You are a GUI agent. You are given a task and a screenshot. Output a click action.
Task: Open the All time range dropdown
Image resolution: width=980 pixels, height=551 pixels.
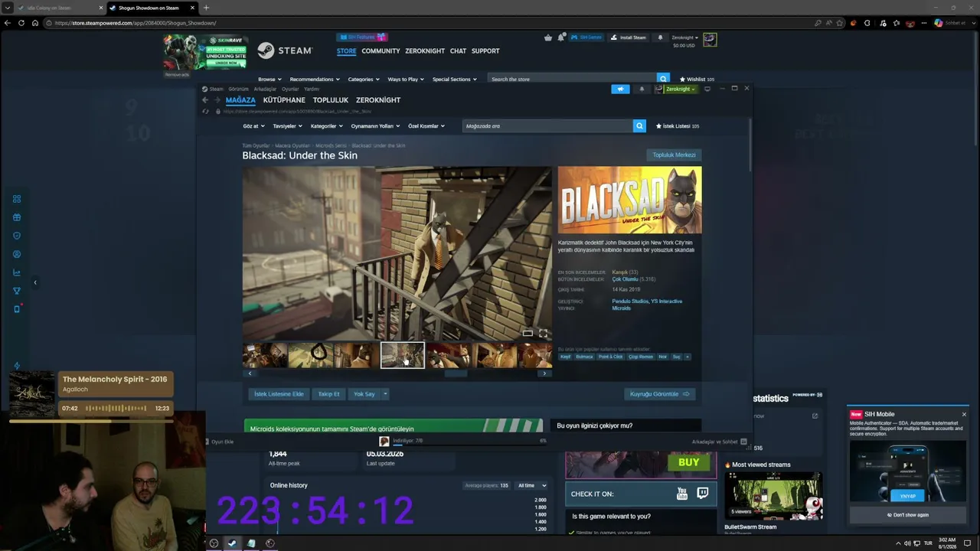coord(531,485)
